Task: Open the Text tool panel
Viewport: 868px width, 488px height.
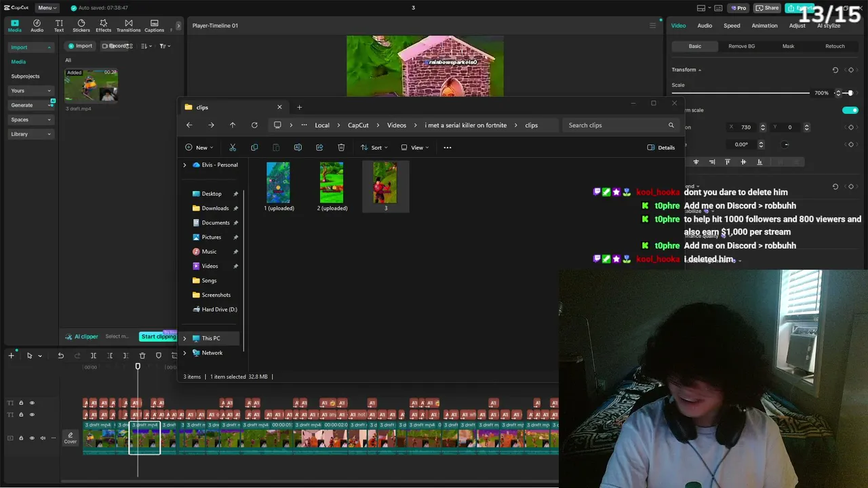Action: pyautogui.click(x=59, y=26)
